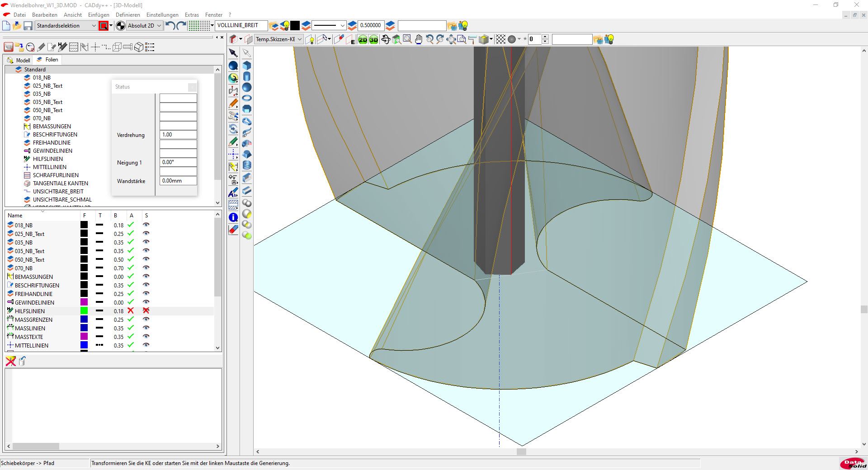This screenshot has width=868, height=470.
Task: Toggle active checkmark for HILFSLINIEN layer
Action: (131, 311)
